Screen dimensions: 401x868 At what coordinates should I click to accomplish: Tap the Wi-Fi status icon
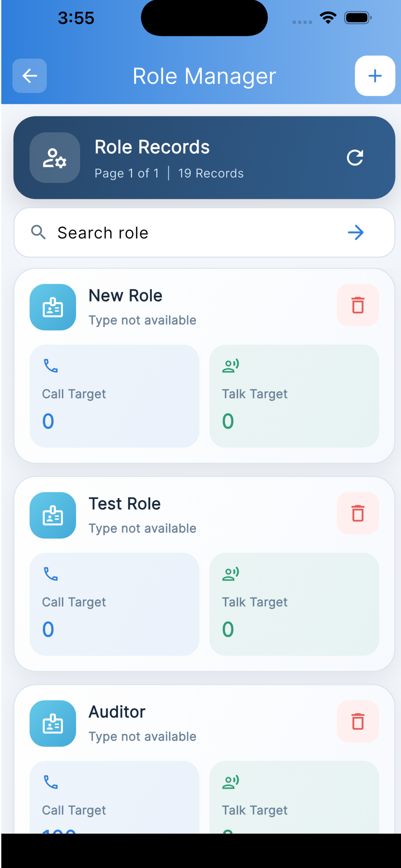click(328, 17)
